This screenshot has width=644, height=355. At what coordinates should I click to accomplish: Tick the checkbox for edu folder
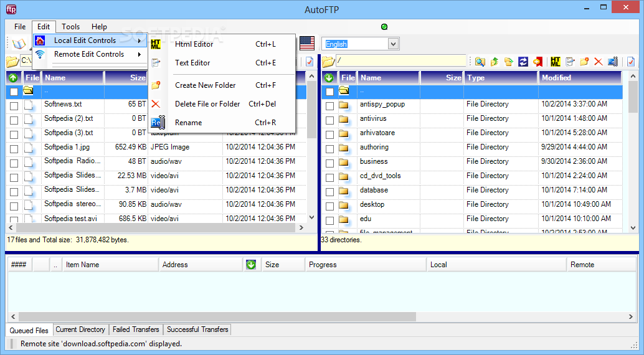[x=329, y=220]
